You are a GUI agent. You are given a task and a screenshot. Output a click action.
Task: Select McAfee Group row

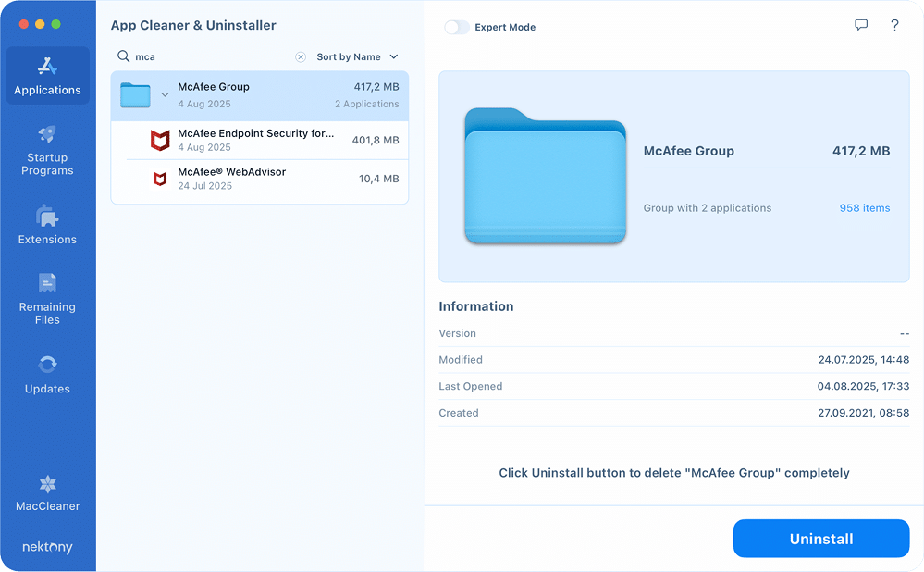[x=259, y=95]
